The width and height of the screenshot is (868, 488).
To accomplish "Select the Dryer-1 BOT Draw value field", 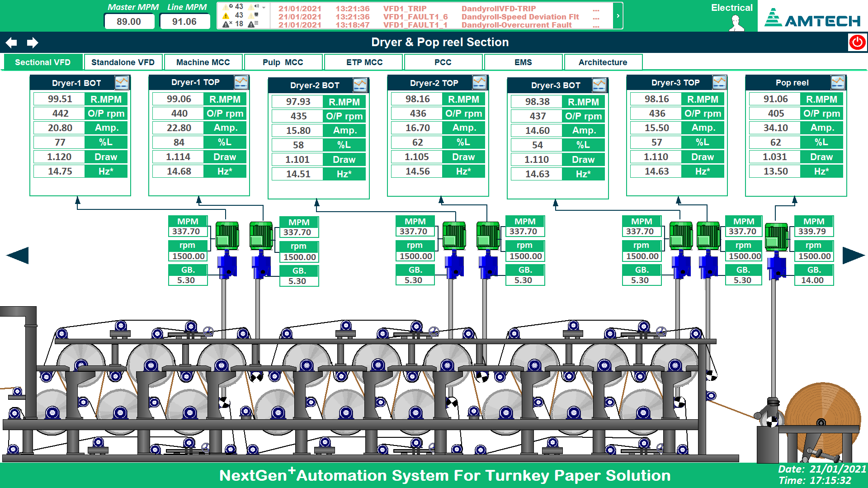I will tap(59, 157).
